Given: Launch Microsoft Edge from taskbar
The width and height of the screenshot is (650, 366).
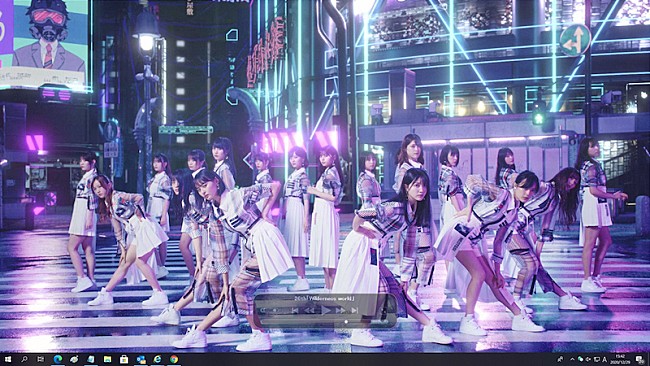Looking at the screenshot, I should [x=58, y=359].
